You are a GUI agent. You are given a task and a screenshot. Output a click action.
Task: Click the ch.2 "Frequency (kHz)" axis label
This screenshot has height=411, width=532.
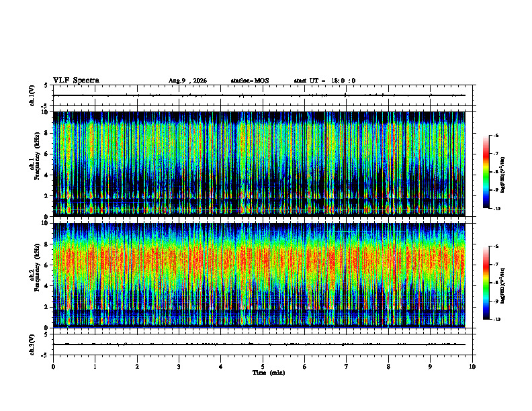(x=37, y=267)
